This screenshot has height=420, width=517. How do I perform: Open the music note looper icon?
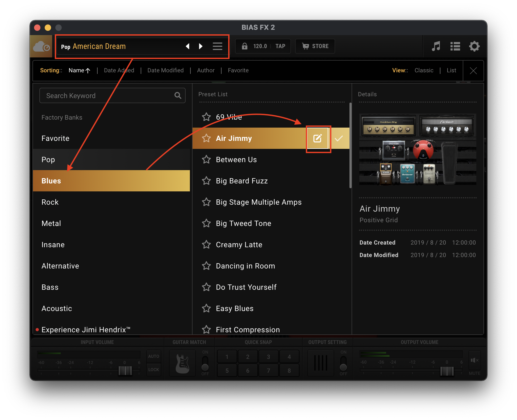[436, 46]
